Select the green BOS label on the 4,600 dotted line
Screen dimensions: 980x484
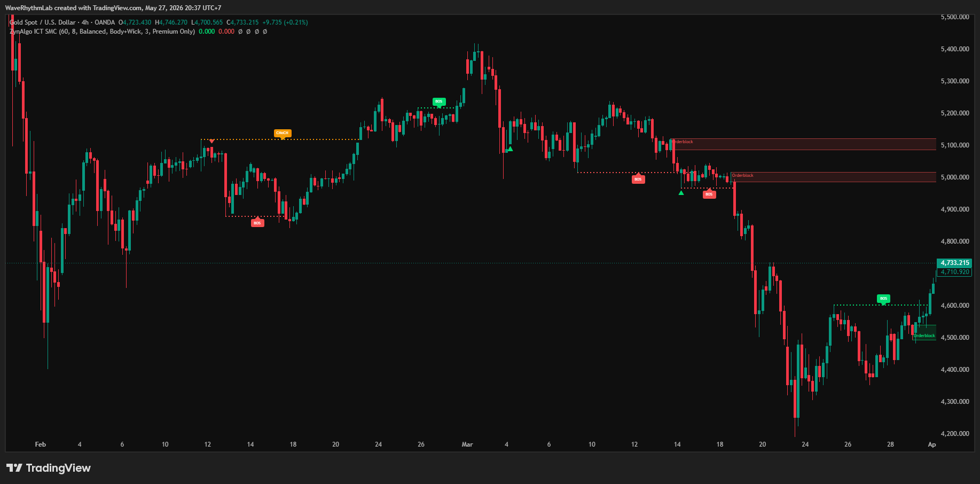[883, 299]
